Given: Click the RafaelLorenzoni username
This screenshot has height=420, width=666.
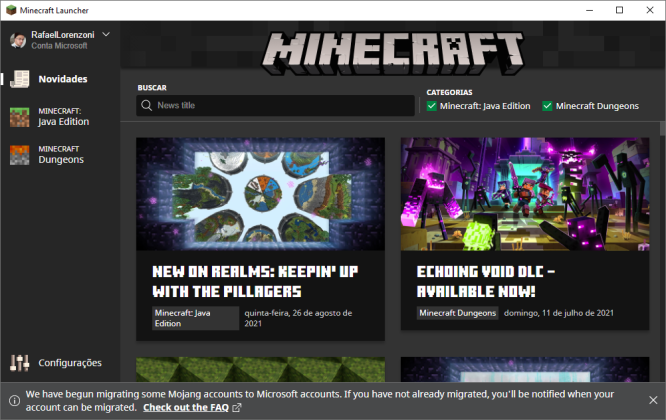Looking at the screenshot, I should [x=63, y=35].
